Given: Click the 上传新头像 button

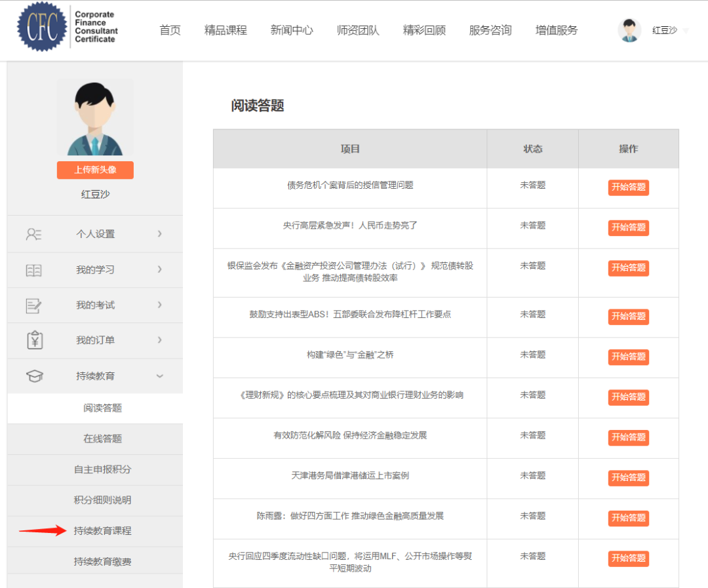Looking at the screenshot, I should (x=95, y=170).
